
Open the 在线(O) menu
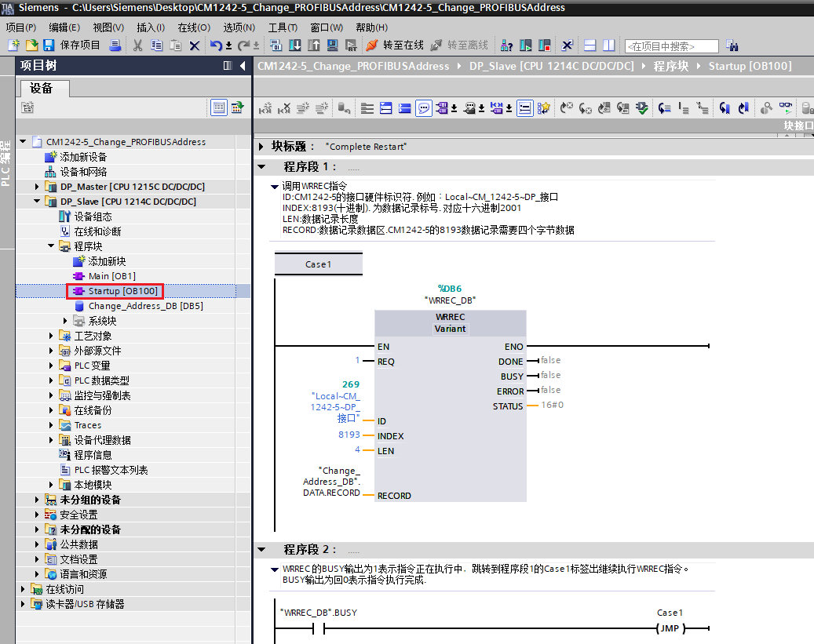click(x=194, y=27)
